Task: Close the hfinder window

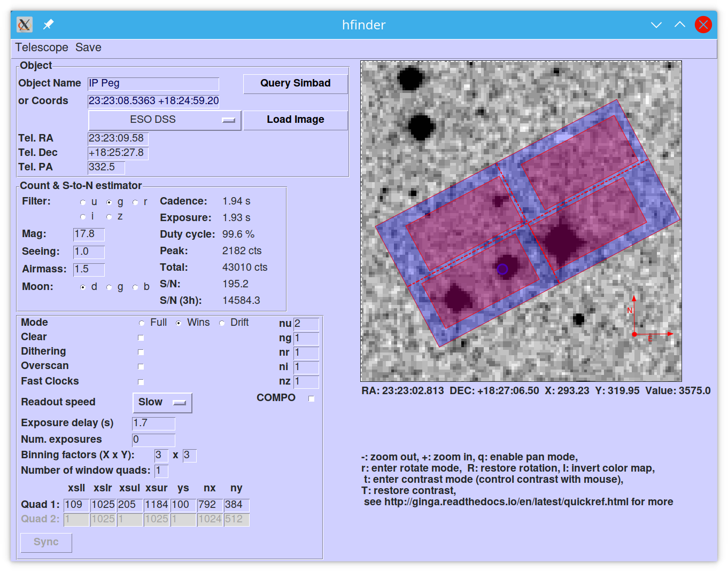Action: pos(703,25)
